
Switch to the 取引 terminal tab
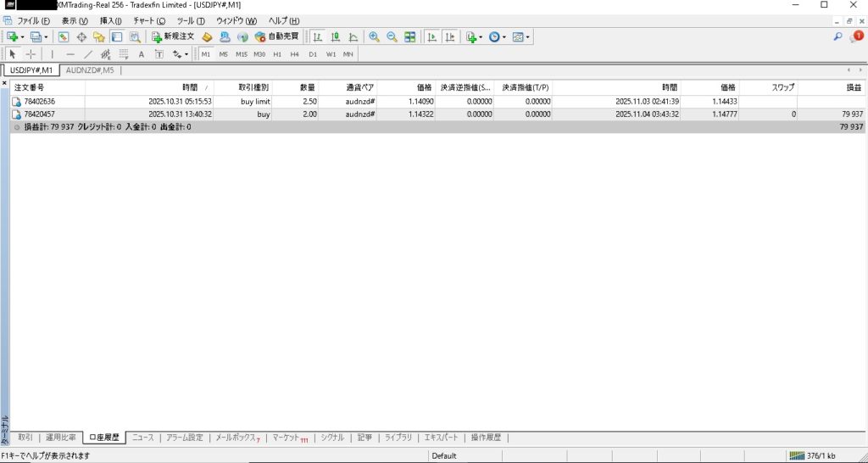click(25, 438)
